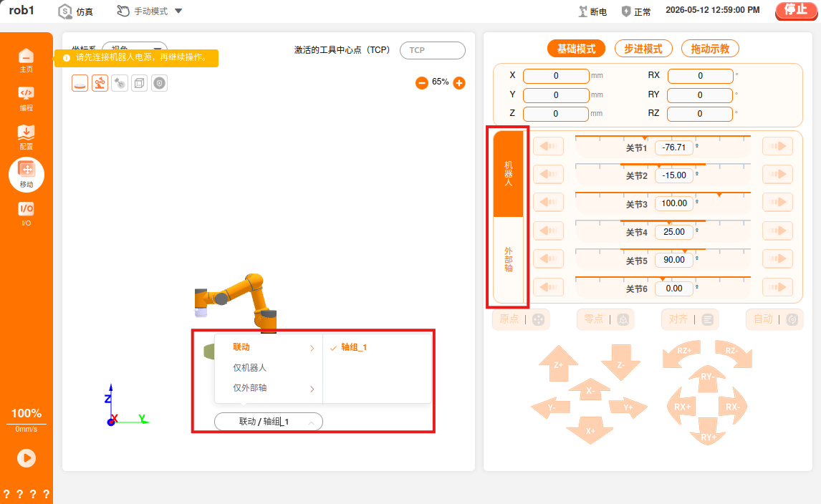Click the 关节4 value field 25.00
The width and height of the screenshot is (821, 504).
[x=674, y=232]
